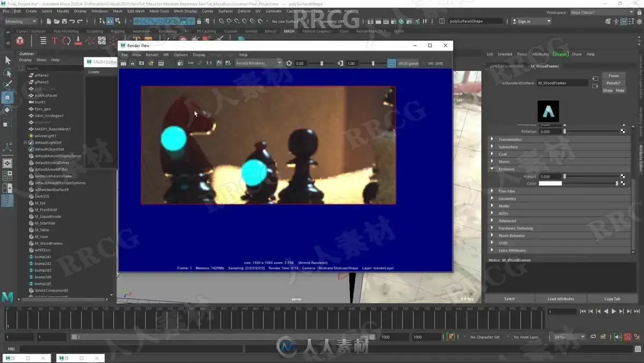Click the Emission Weight slider
The width and height of the screenshot is (644, 363).
pyautogui.click(x=590, y=176)
